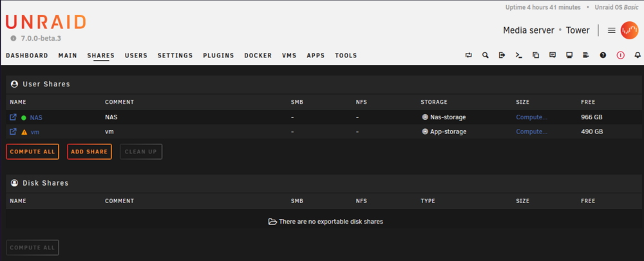Click the App-storage text
644x261 pixels.
448,131
